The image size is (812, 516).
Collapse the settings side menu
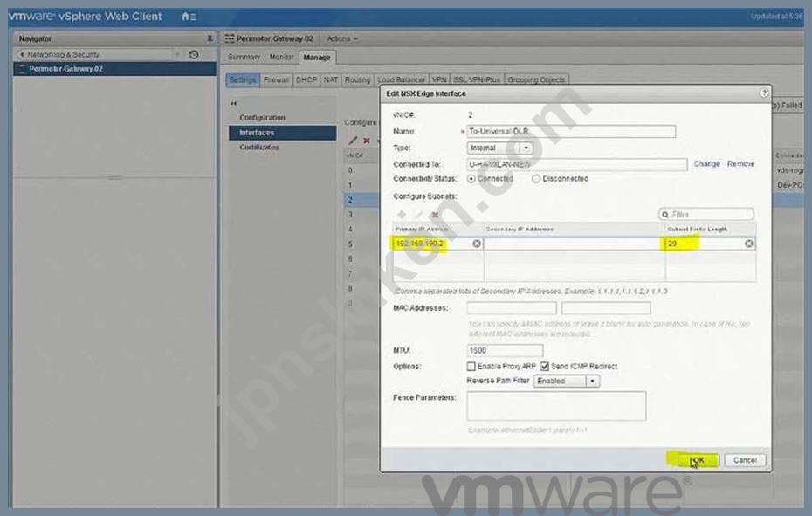[x=233, y=104]
